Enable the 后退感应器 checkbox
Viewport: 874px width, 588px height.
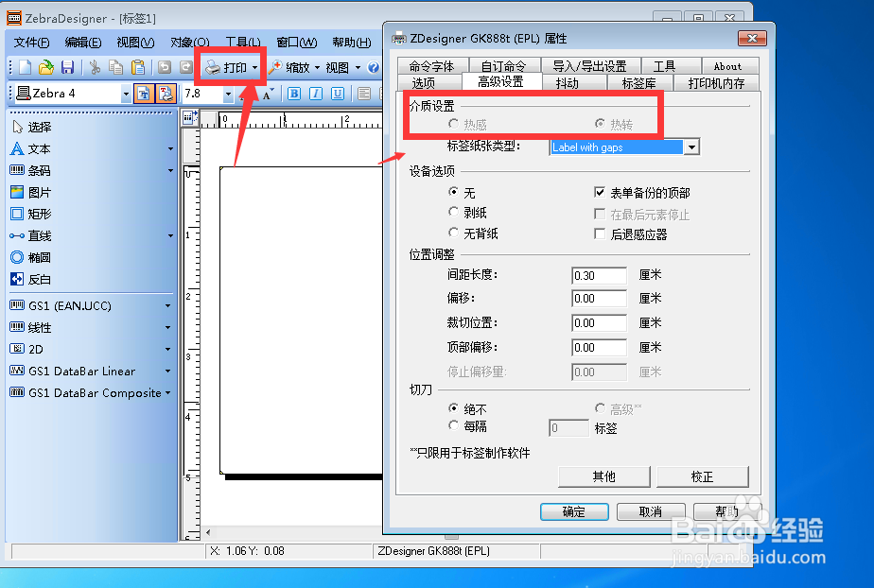coord(600,233)
